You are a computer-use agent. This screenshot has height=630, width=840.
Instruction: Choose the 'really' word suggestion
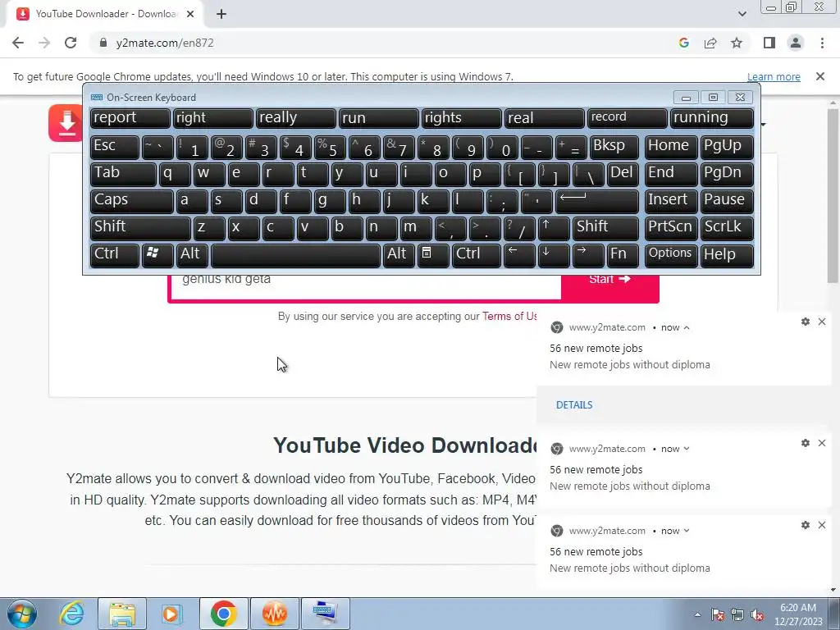point(295,118)
